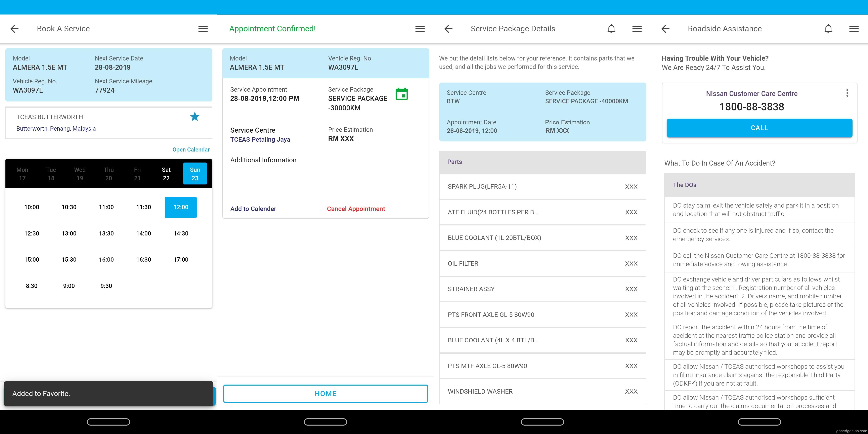This screenshot has width=868, height=434.
Task: Click Cancel Appointment link
Action: click(x=356, y=209)
